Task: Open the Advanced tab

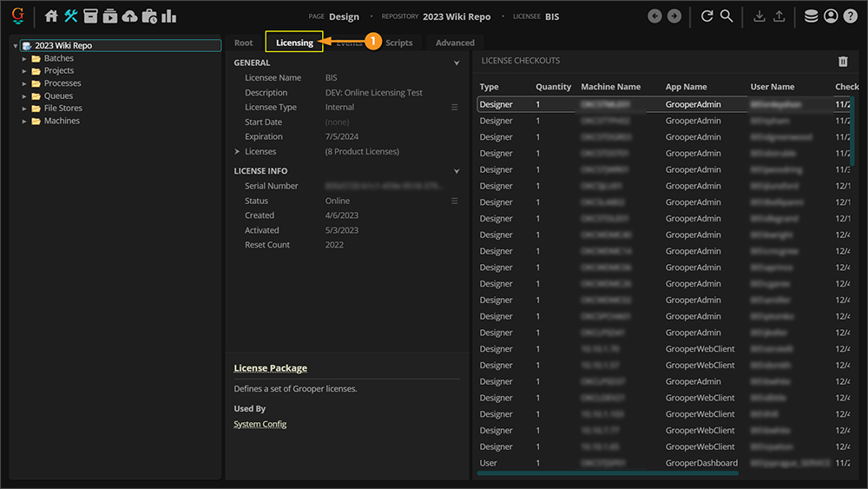Action: tap(455, 43)
